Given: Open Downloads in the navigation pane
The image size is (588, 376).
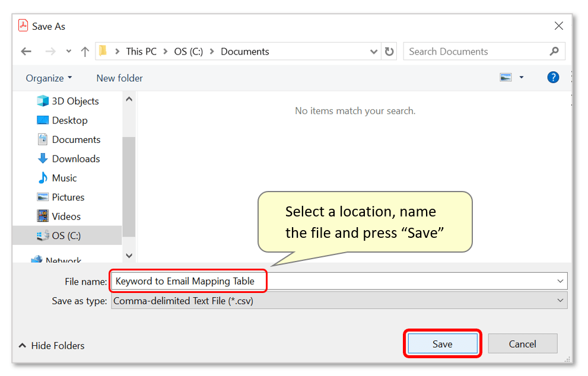Looking at the screenshot, I should tap(69, 159).
